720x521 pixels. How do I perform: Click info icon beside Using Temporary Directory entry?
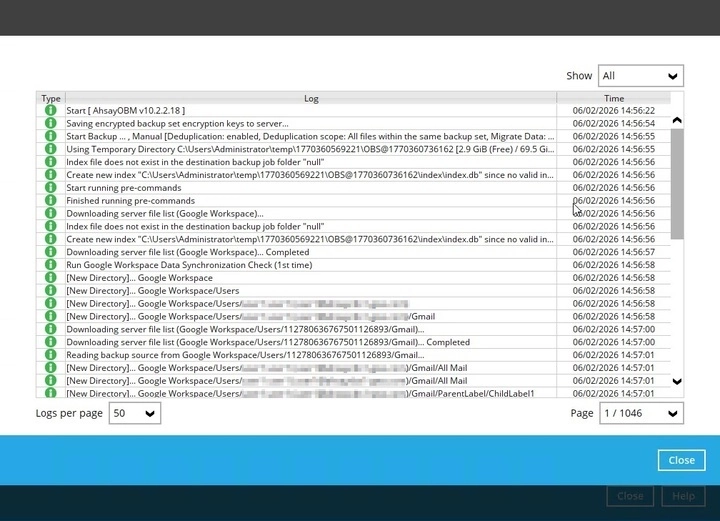(x=50, y=149)
